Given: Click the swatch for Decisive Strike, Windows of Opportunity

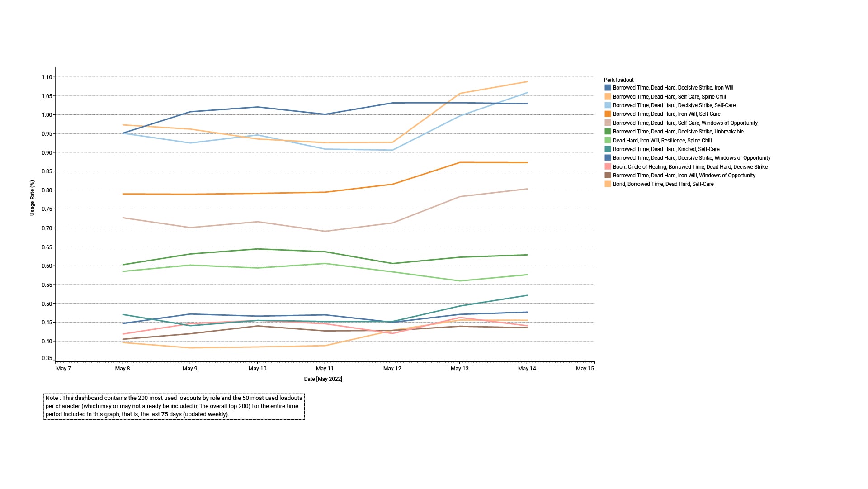Looking at the screenshot, I should (608, 158).
